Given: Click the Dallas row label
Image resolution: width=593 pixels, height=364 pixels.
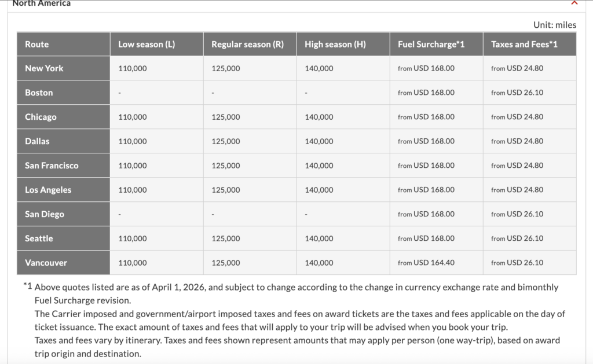Looking at the screenshot, I should coord(36,141).
